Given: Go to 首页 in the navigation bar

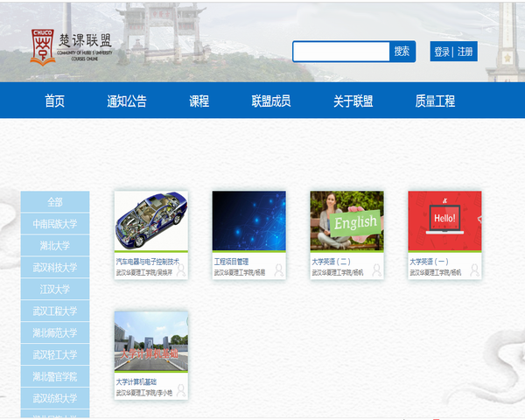Looking at the screenshot, I should [55, 101].
